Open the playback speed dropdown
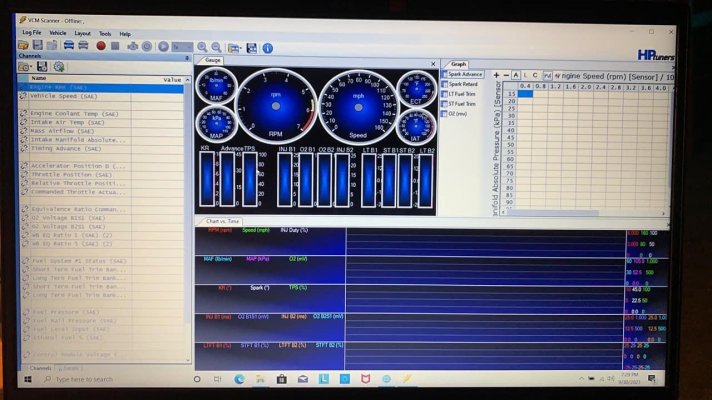Image resolution: width=712 pixels, height=400 pixels. click(182, 47)
